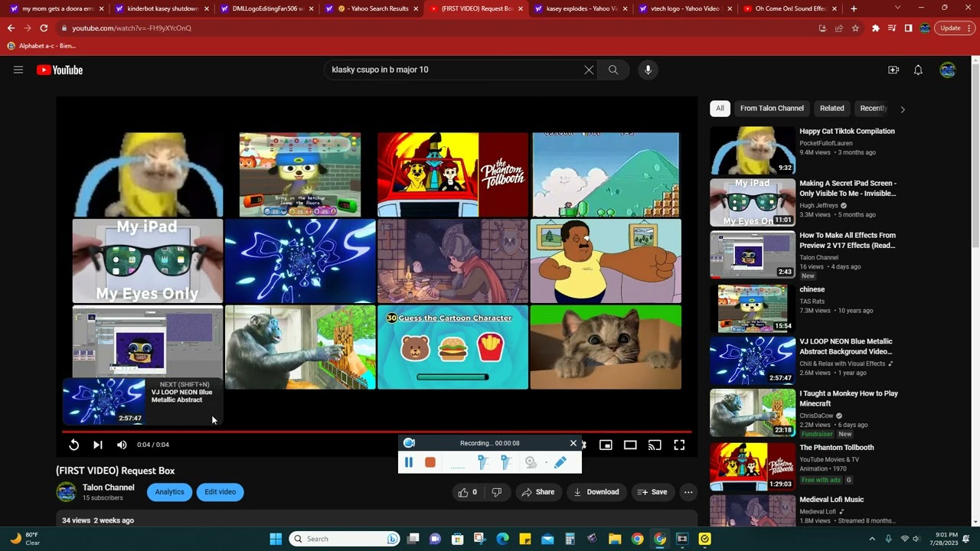
Task: Open Talon Channel name link
Action: tap(109, 487)
